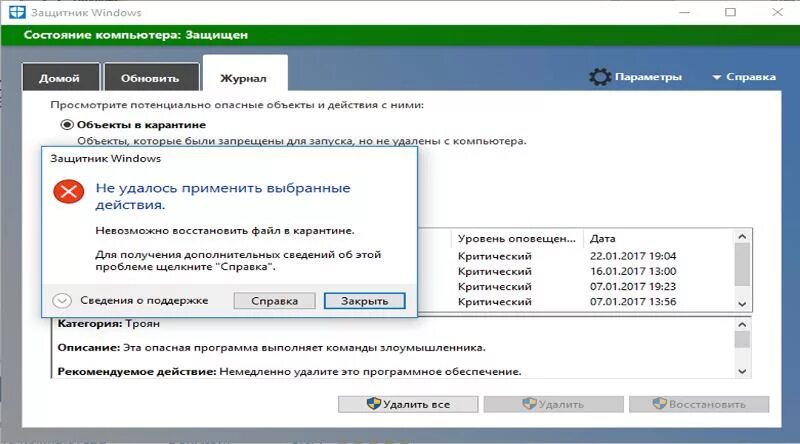Click the Удалить все button

408,404
